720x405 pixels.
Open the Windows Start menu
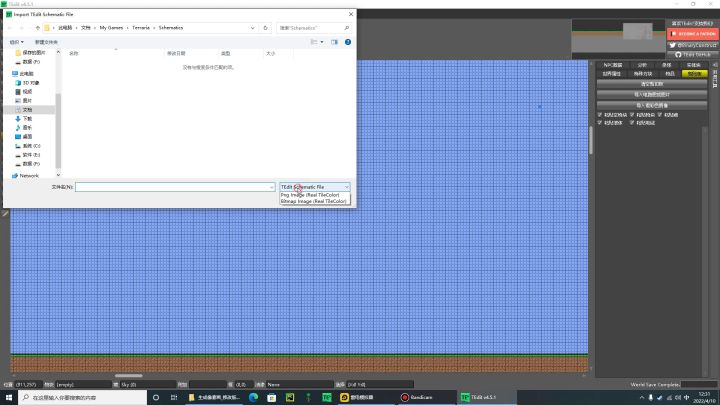(x=9, y=398)
